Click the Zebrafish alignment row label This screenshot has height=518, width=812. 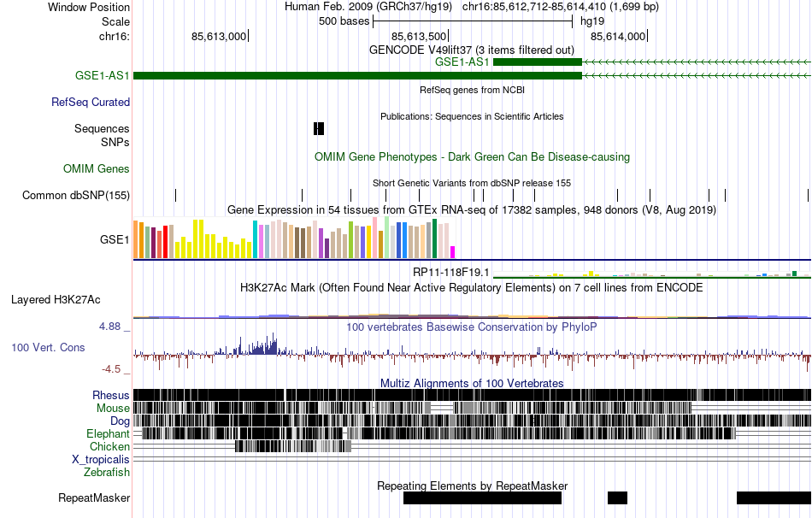(x=107, y=473)
